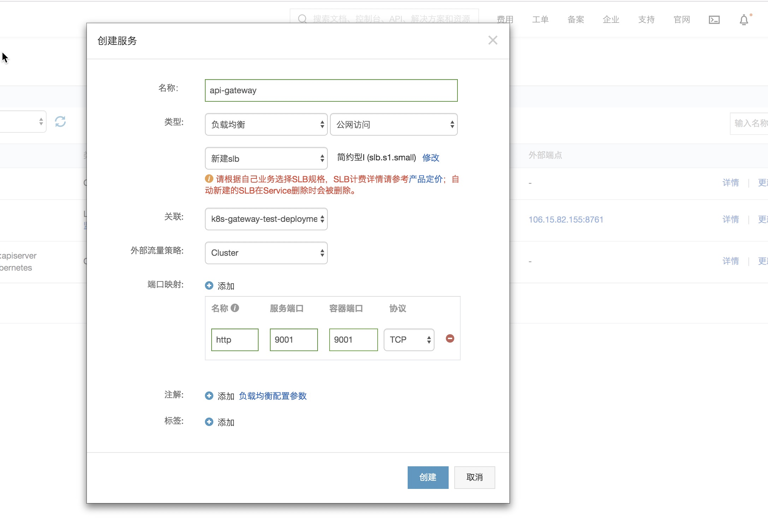768x532 pixels.
Task: Open the notifications bell icon
Action: pos(744,20)
